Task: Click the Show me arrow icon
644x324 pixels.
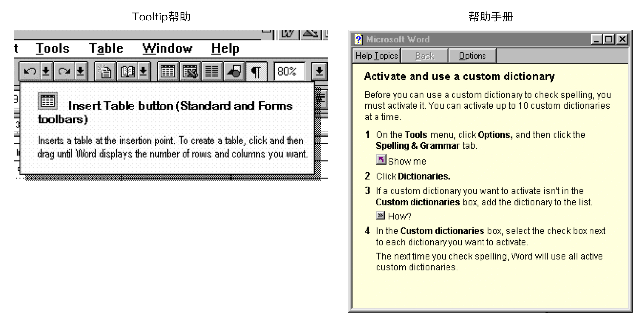Action: pyautogui.click(x=381, y=160)
